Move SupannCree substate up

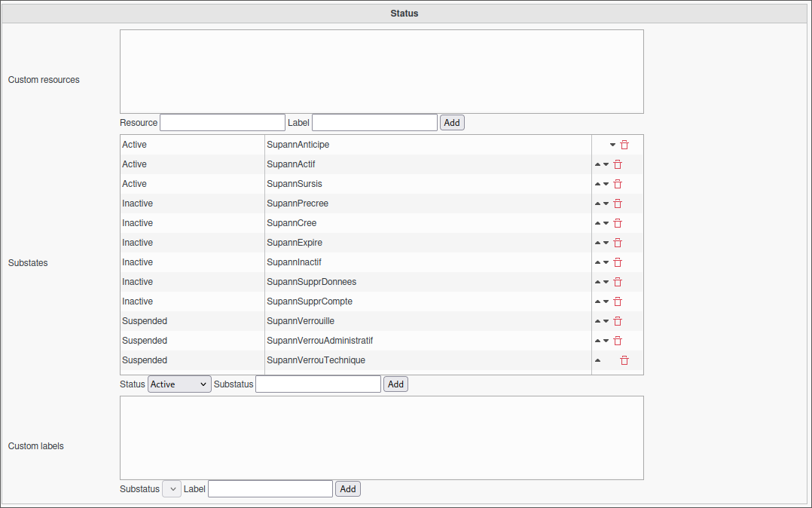[x=597, y=223]
